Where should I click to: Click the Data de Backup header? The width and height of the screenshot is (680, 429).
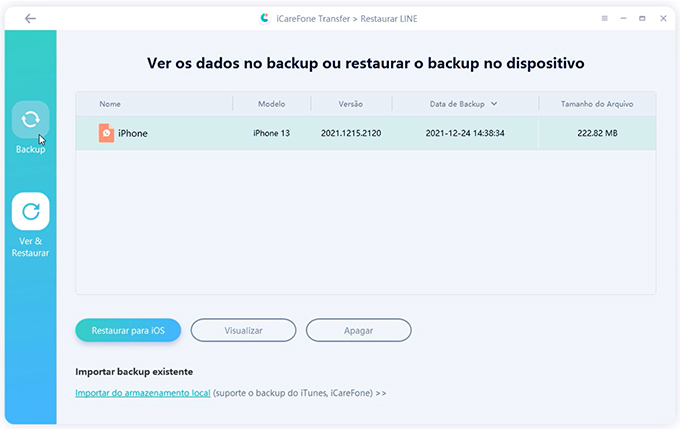(457, 104)
